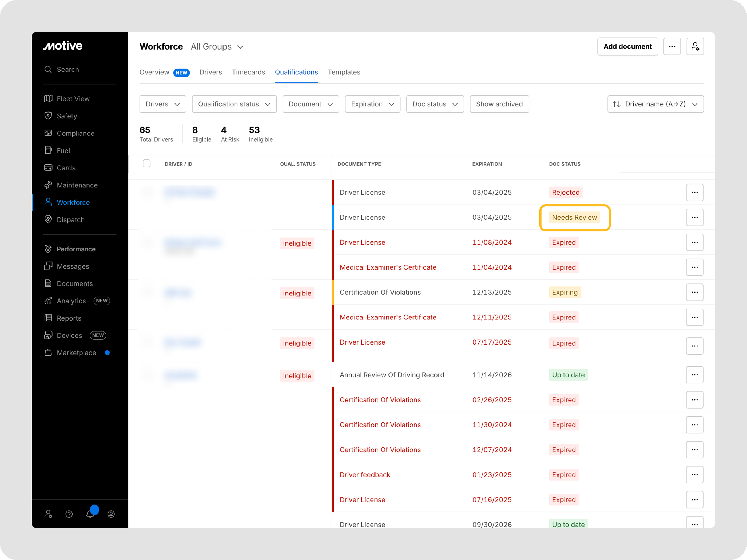Click the Search field in sidebar
This screenshot has width=747, height=560.
click(x=67, y=70)
